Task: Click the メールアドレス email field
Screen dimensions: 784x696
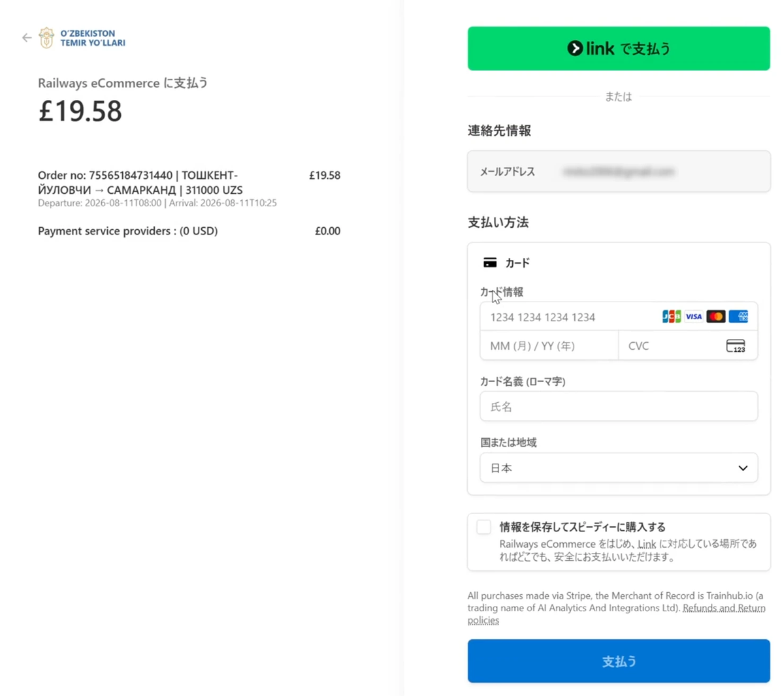Action: [x=619, y=172]
